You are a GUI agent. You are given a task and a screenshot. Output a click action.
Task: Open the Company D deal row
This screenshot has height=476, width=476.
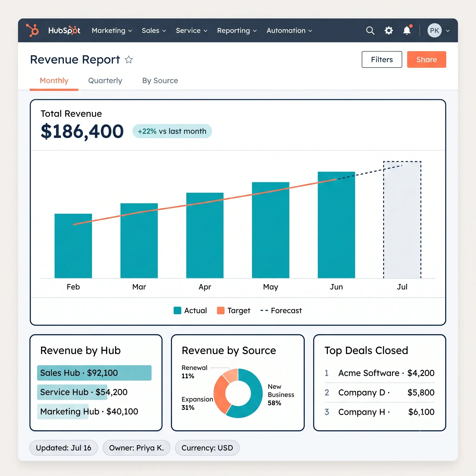tap(379, 393)
